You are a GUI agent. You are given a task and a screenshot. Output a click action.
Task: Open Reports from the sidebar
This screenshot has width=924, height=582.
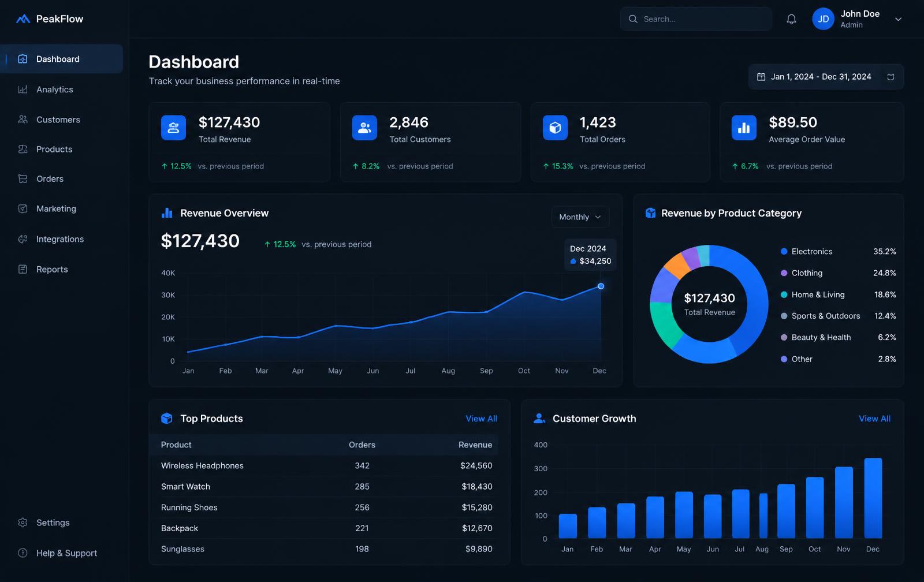point(52,269)
